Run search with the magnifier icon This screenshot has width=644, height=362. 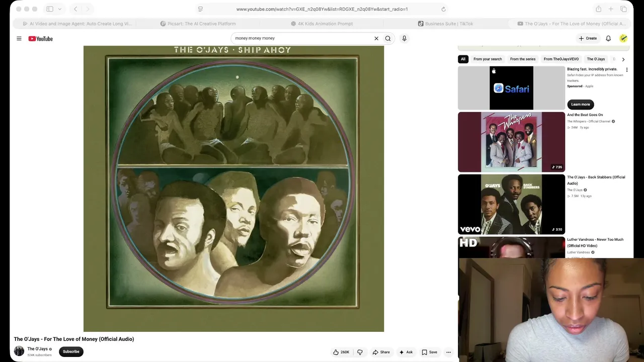click(388, 38)
